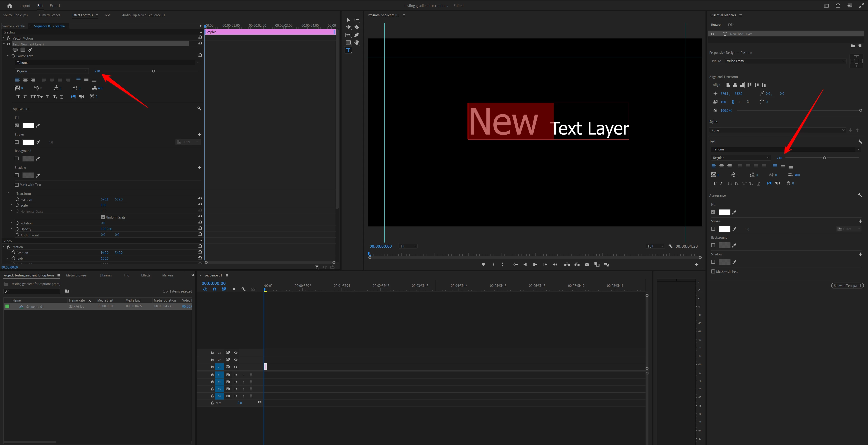Toggle Mask with Text in Essential Graphics
The height and width of the screenshot is (445, 868).
(x=713, y=271)
